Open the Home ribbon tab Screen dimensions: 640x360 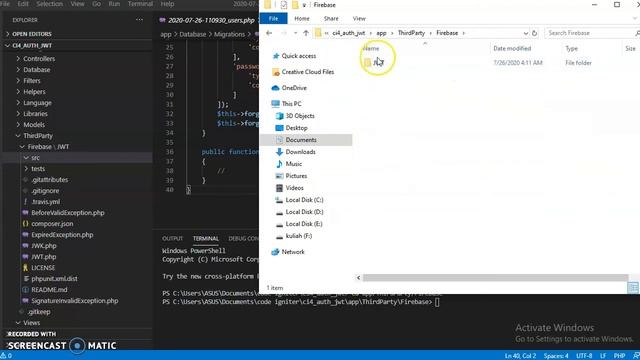[302, 18]
